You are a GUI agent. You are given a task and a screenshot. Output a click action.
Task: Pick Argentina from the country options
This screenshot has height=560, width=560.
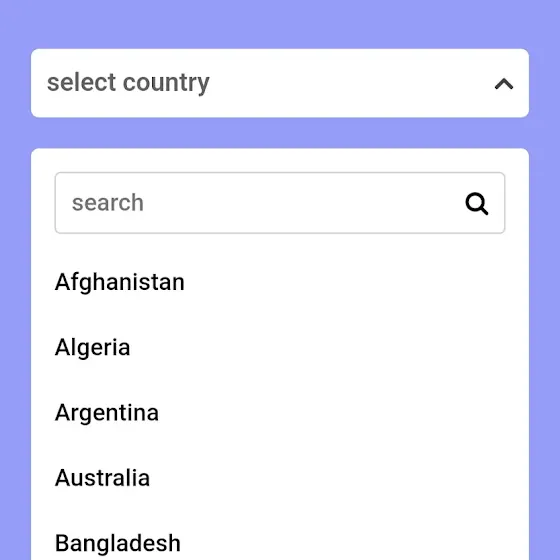(x=107, y=413)
